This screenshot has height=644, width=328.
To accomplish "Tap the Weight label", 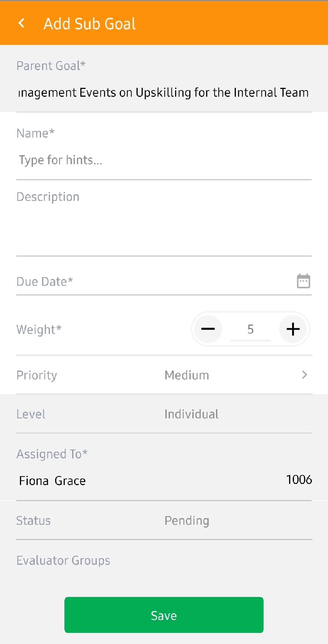I will click(x=39, y=329).
